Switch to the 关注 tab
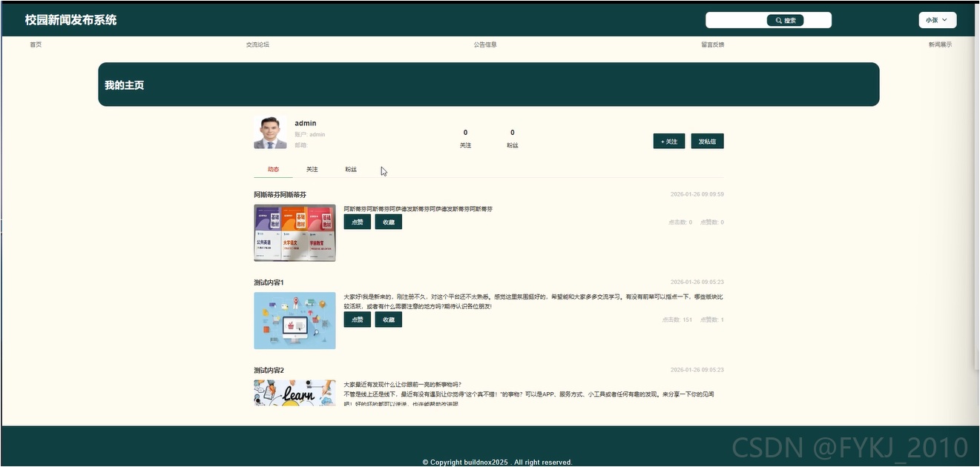980x467 pixels. pyautogui.click(x=312, y=170)
